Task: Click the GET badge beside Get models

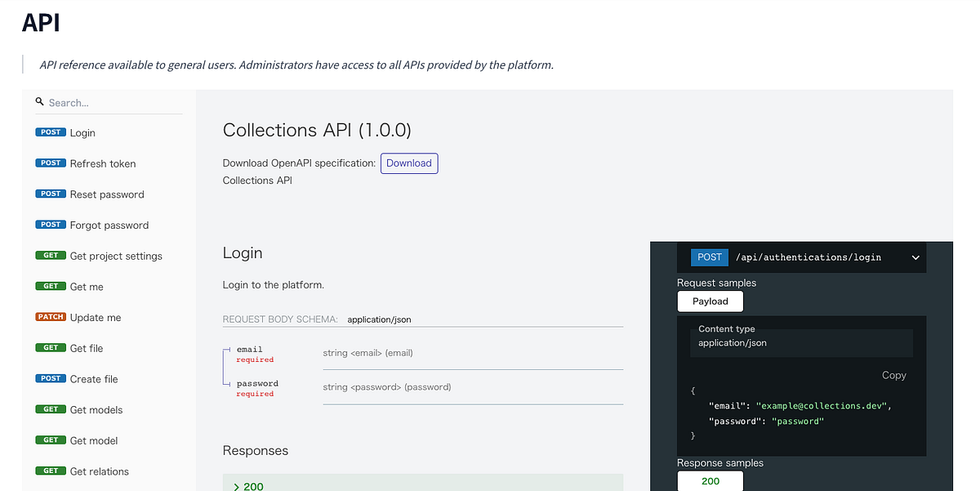Action: click(x=51, y=409)
